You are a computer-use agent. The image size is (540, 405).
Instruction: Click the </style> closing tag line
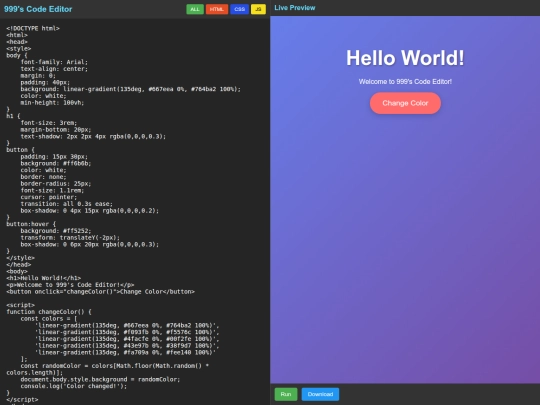click(20, 258)
